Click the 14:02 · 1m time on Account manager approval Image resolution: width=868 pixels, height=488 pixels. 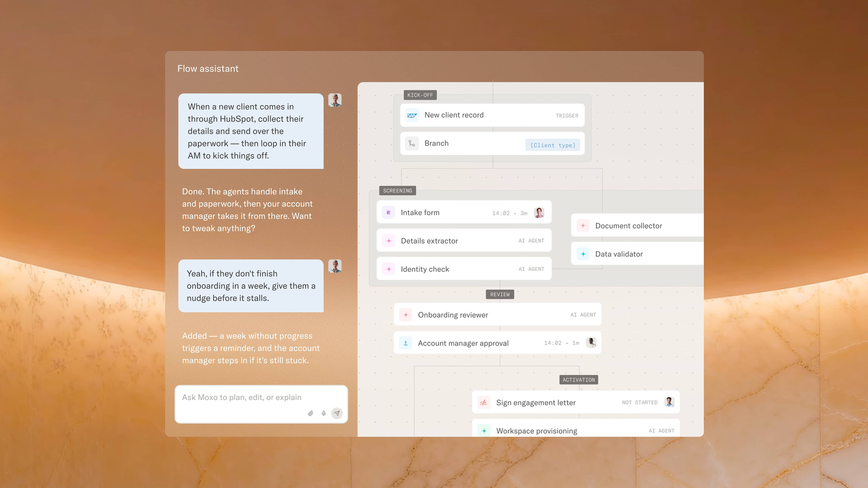point(561,343)
